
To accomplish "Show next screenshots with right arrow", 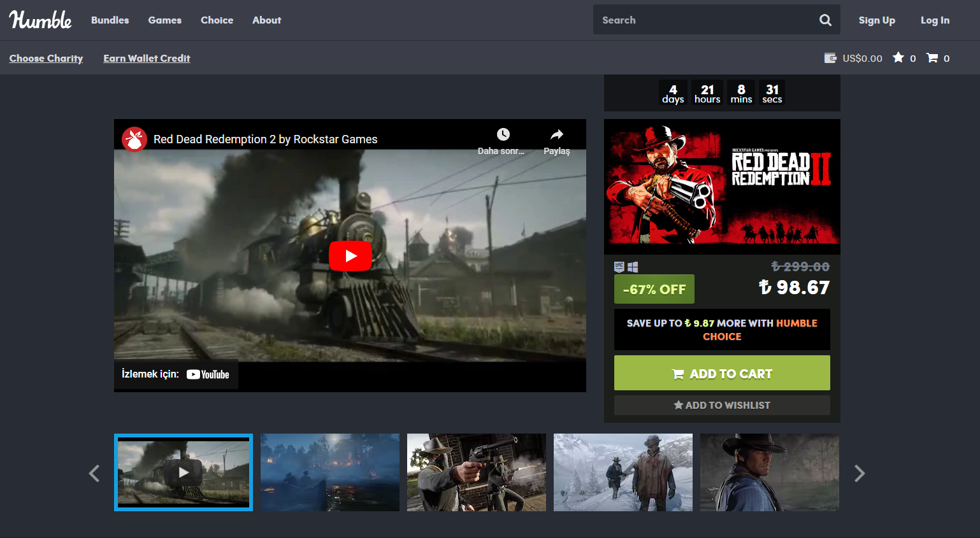I will click(x=859, y=473).
